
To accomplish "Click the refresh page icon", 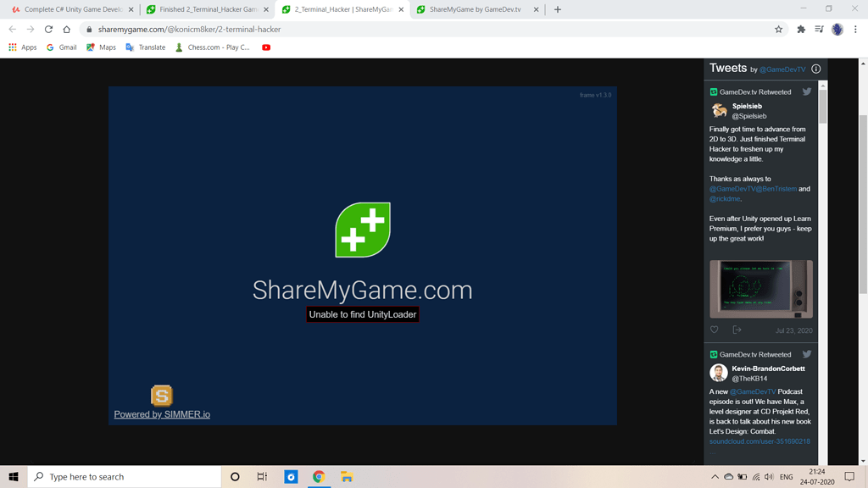I will 48,28.
